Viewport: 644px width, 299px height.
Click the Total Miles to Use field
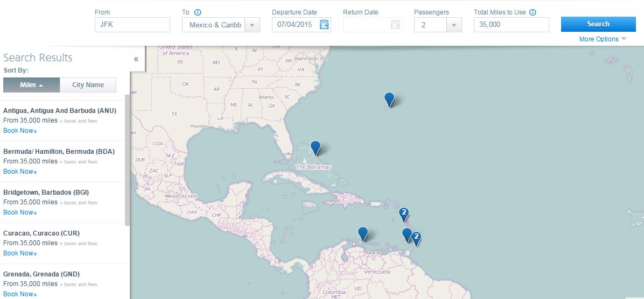[511, 25]
